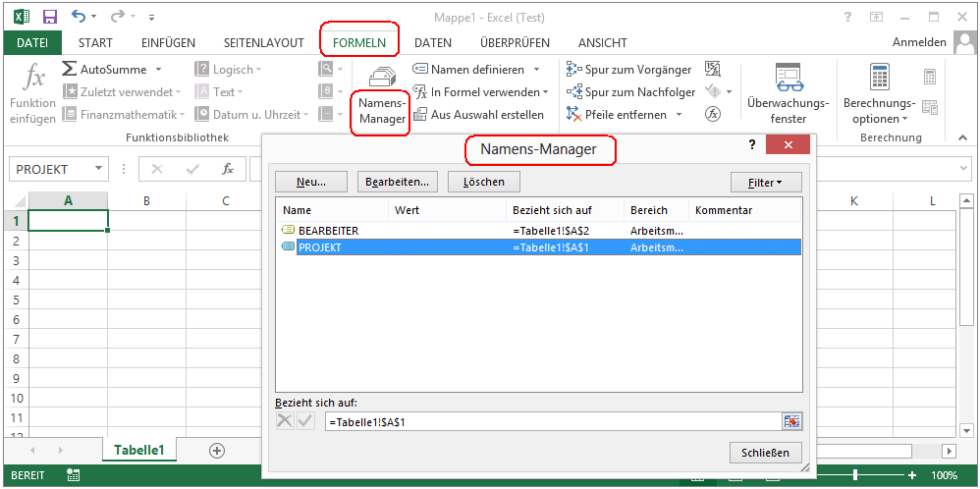Switch to the DATEN ribbon tab

433,43
